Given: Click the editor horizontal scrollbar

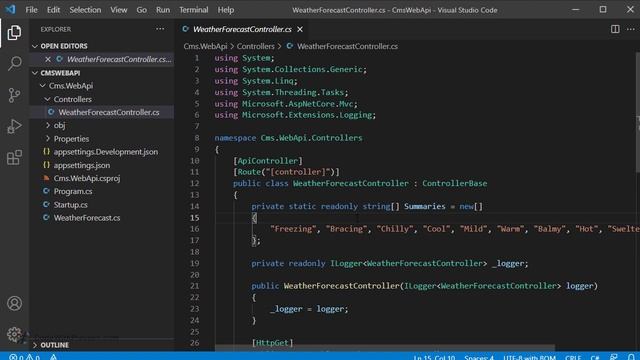Looking at the screenshot, I should tap(385, 348).
